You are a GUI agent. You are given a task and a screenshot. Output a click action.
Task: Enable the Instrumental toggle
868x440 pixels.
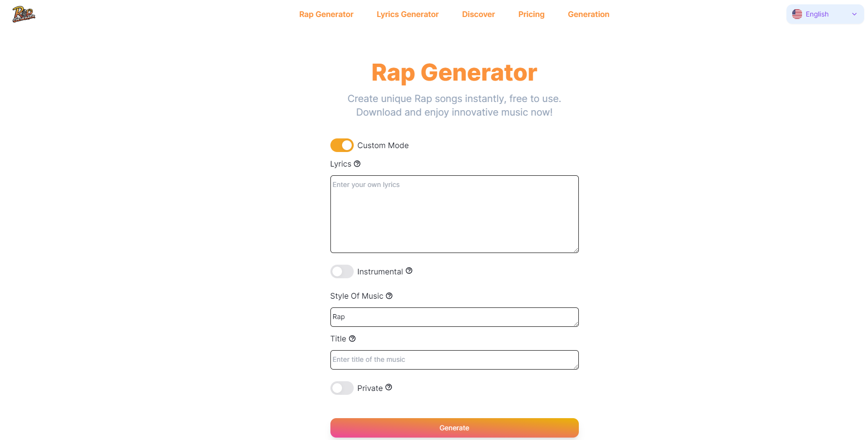point(342,271)
